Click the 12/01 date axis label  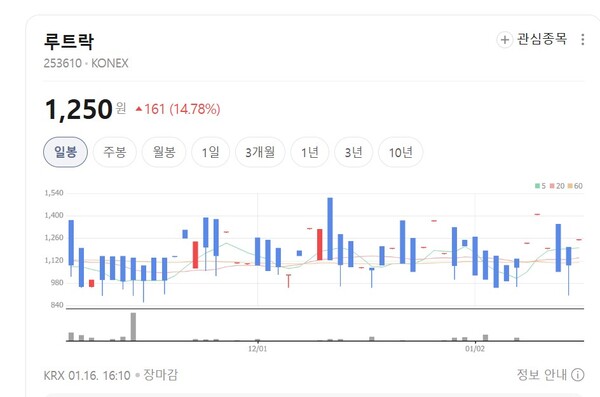[257, 349]
